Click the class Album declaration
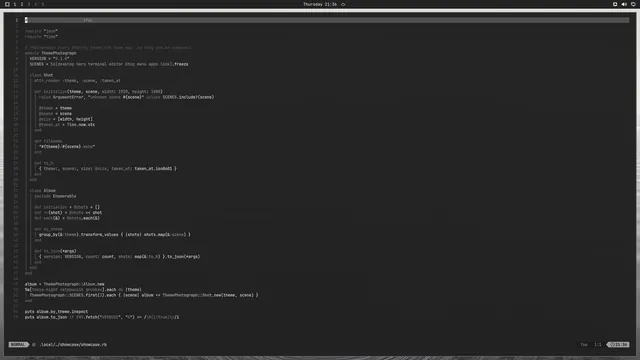The image size is (640, 360). pos(42,191)
